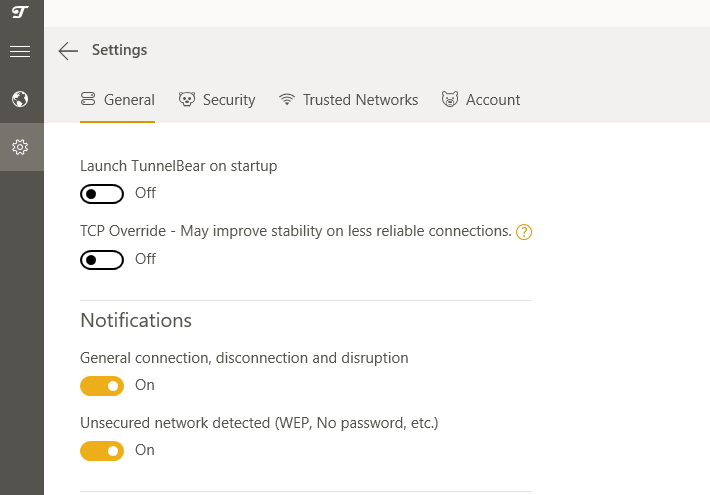Switch to the General tab

(x=117, y=100)
